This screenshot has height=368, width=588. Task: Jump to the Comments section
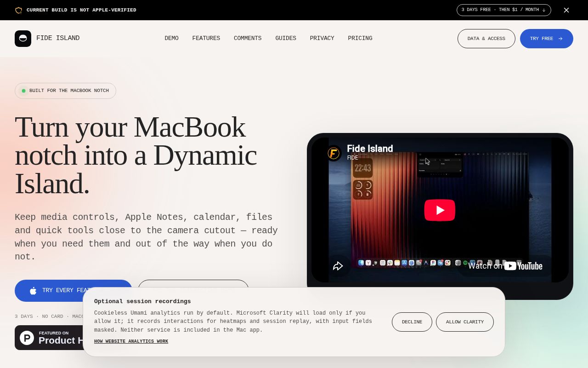coord(248,39)
